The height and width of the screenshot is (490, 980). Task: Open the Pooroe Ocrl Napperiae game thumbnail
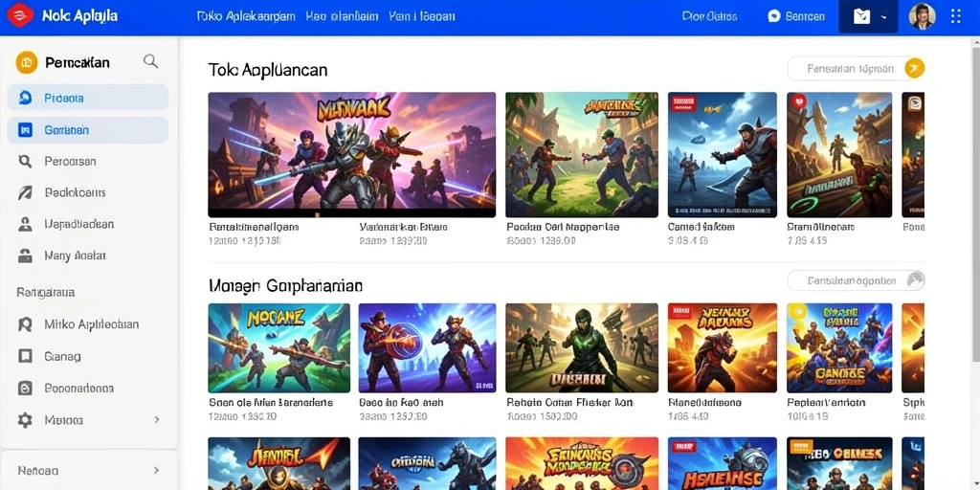coord(582,154)
